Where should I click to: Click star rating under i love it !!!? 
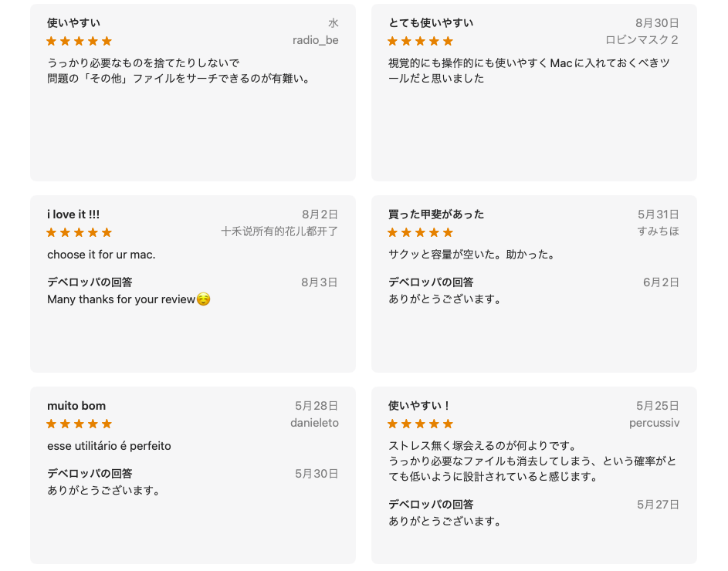80,232
